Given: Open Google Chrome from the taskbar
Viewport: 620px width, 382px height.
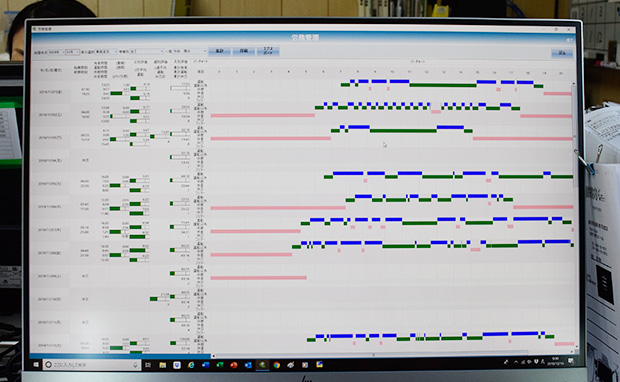Looking at the screenshot, I should pyautogui.click(x=277, y=365).
